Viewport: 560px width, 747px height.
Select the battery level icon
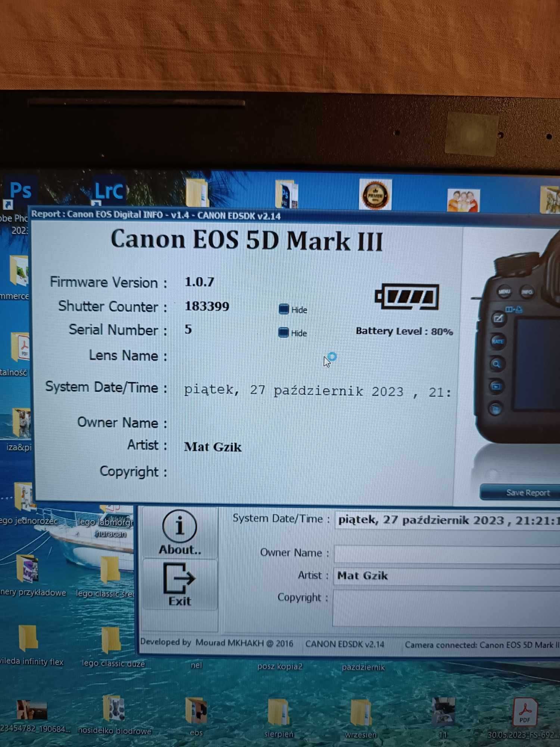tap(407, 297)
